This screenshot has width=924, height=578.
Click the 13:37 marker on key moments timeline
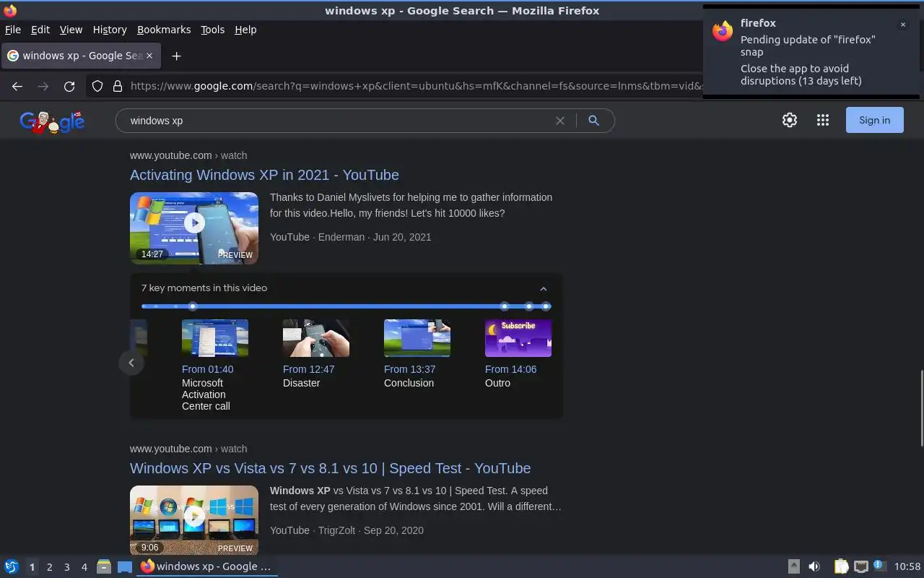[x=529, y=306]
